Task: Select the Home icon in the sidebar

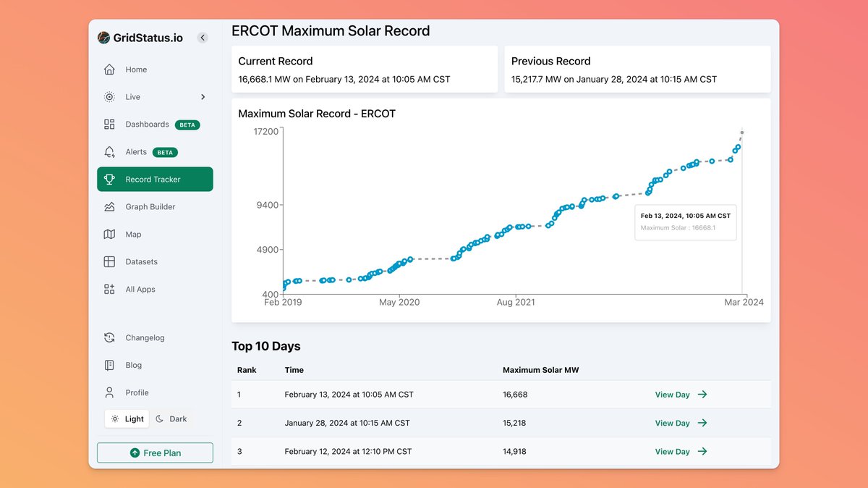Action: click(109, 70)
